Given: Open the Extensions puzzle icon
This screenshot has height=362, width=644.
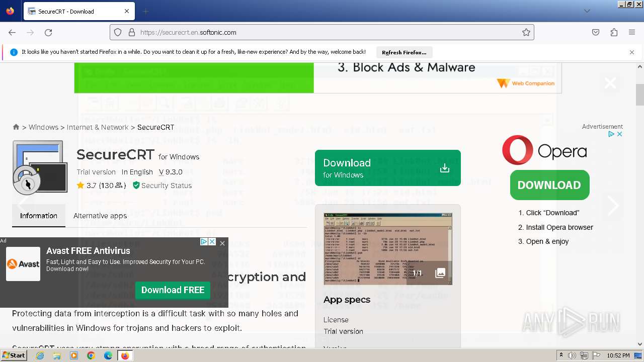Looking at the screenshot, I should click(614, 32).
